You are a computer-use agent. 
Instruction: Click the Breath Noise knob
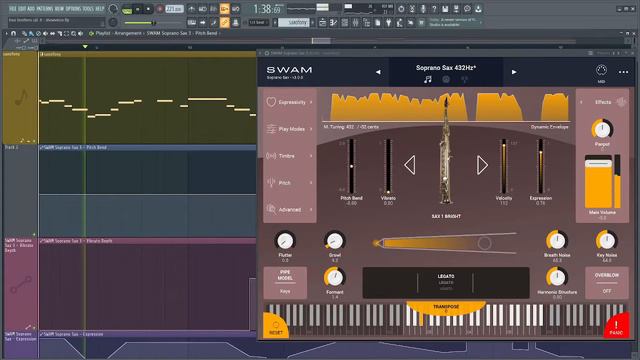557,241
